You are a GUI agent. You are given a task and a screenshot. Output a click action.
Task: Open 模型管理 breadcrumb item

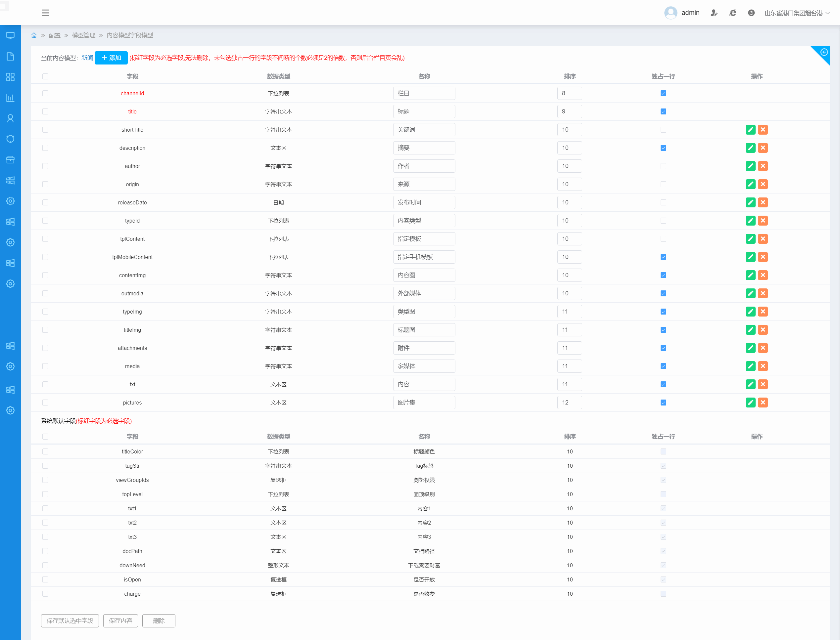pos(83,35)
